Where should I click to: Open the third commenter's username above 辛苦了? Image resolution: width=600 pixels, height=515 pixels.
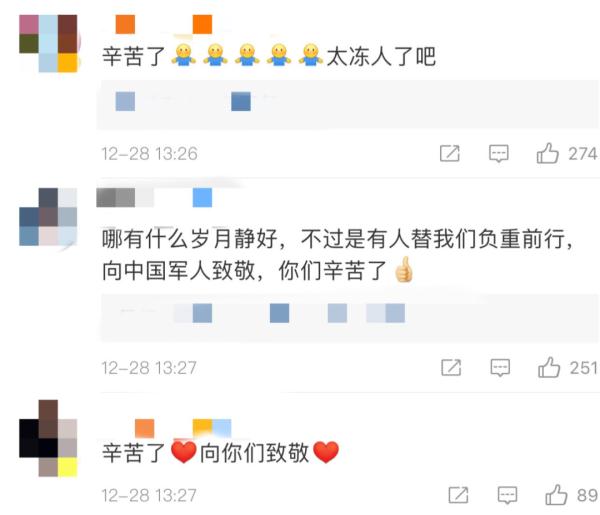[x=183, y=428]
